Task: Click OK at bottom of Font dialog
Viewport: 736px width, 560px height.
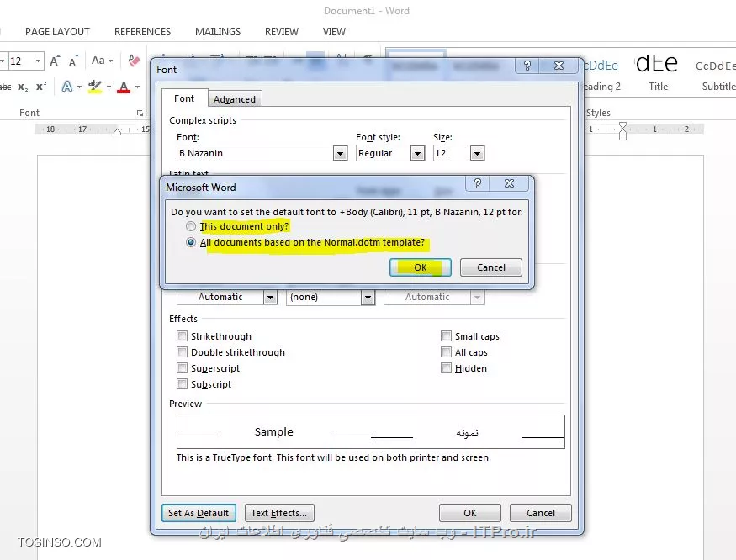Action: tap(470, 513)
